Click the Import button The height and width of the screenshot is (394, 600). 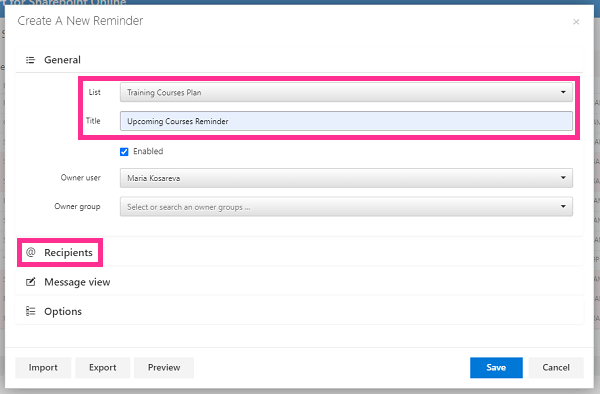point(43,368)
